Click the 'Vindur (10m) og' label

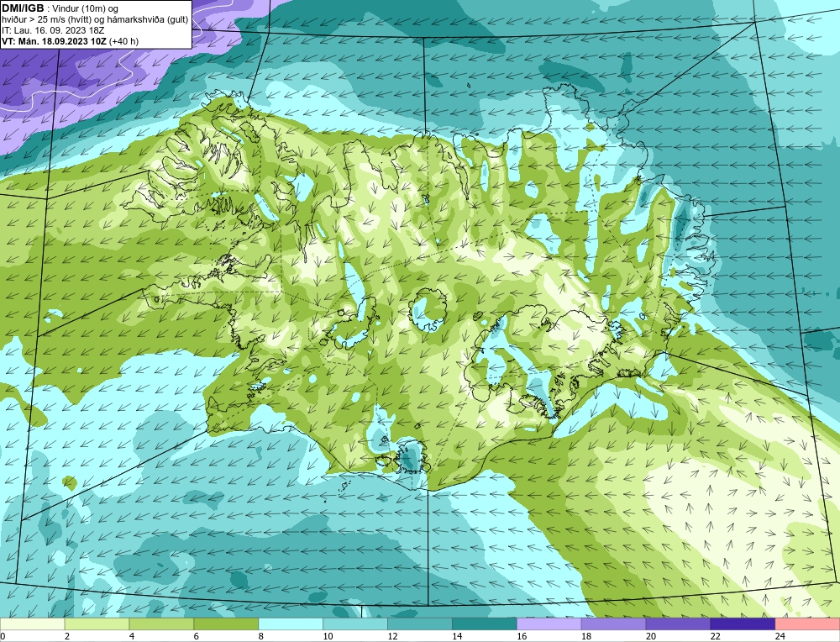pyautogui.click(x=85, y=9)
